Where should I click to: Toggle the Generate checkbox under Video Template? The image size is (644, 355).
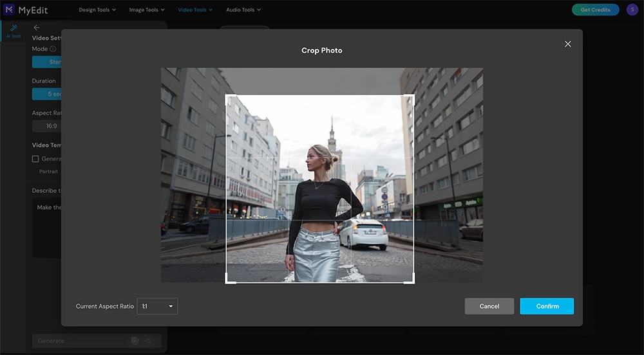(35, 159)
